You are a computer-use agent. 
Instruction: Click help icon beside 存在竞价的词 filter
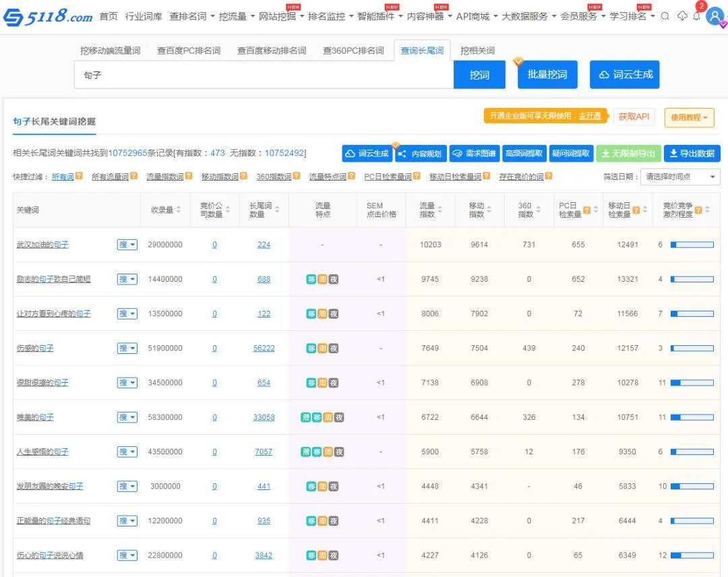tap(549, 176)
